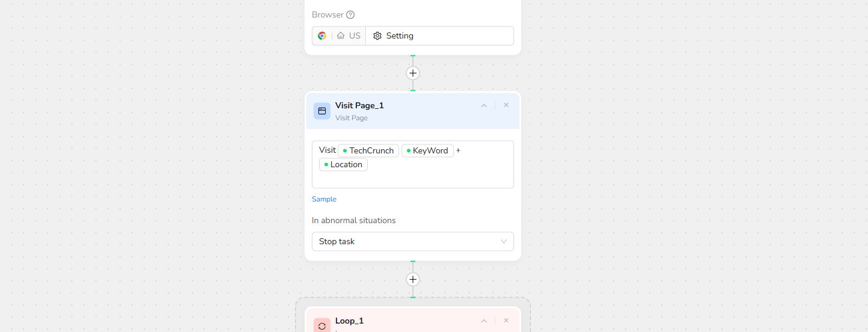Add a step above Loop_1
The image size is (868, 332).
pos(413,280)
